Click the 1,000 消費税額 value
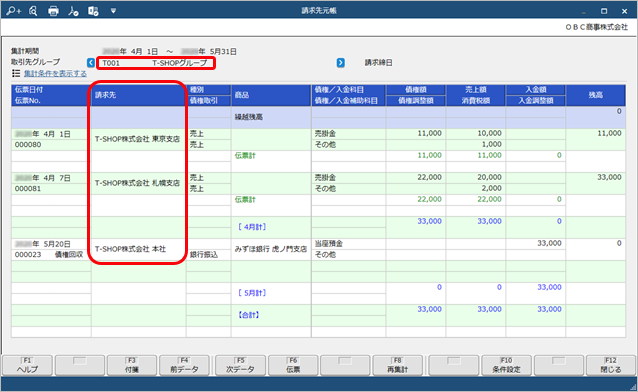This screenshot has height=392, width=638. (491, 145)
